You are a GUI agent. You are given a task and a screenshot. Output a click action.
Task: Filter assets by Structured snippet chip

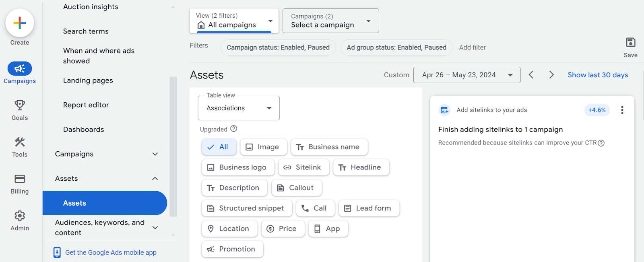[246, 208]
